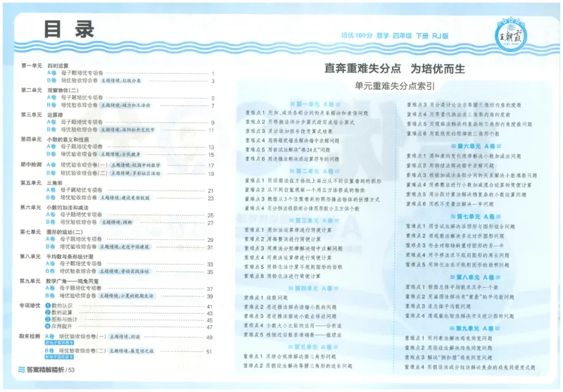563x392 pixels.
Task: Select the 第九单元 数学广角——鸡兔同笼 entry
Action: click(x=59, y=281)
